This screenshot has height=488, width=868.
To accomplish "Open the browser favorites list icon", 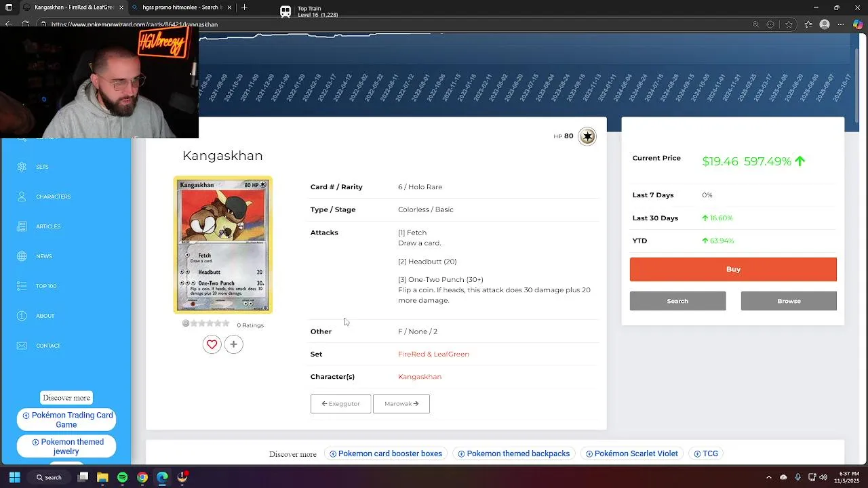I will point(808,24).
